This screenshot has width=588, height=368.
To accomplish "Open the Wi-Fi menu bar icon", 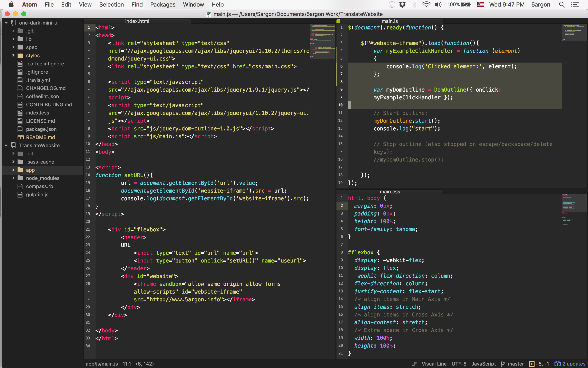I will point(426,5).
